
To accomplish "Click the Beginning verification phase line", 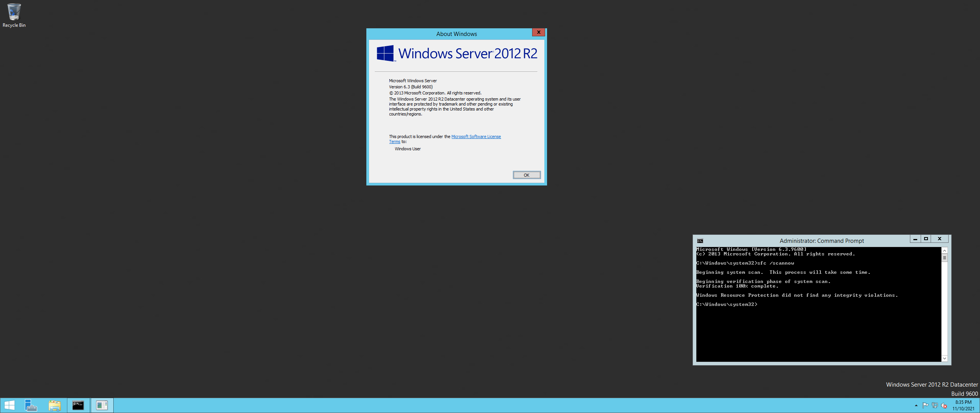I will coord(763,281).
